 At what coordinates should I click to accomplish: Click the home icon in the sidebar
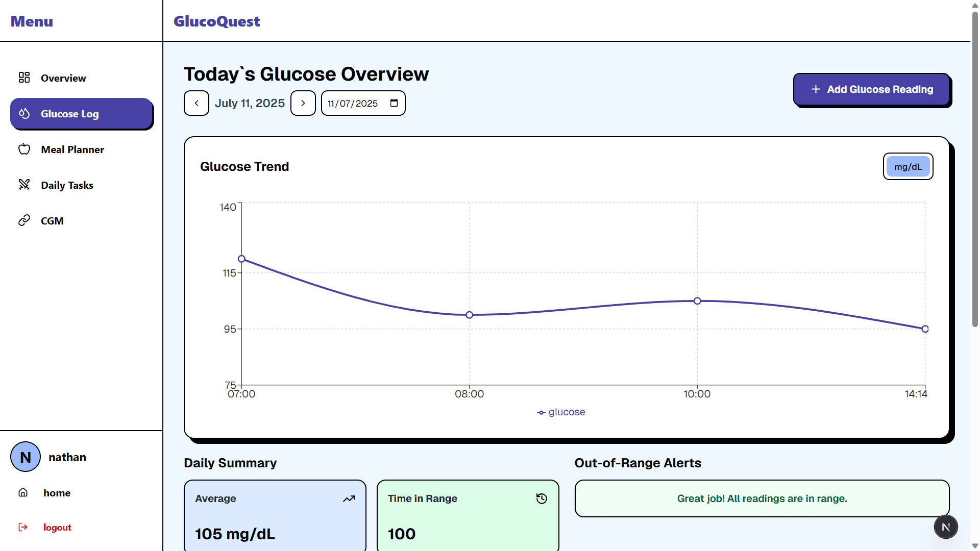pos(23,492)
